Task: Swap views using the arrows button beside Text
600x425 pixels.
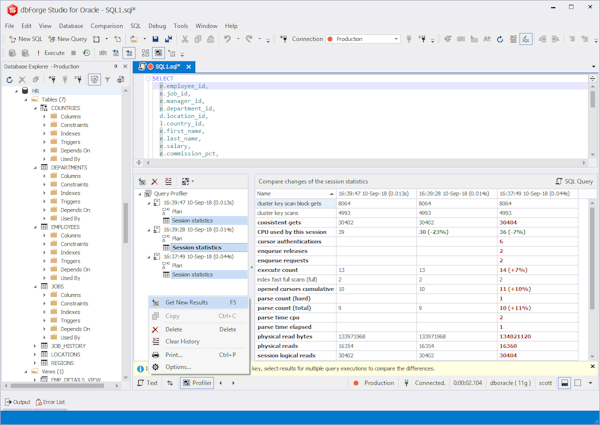Action: point(170,382)
